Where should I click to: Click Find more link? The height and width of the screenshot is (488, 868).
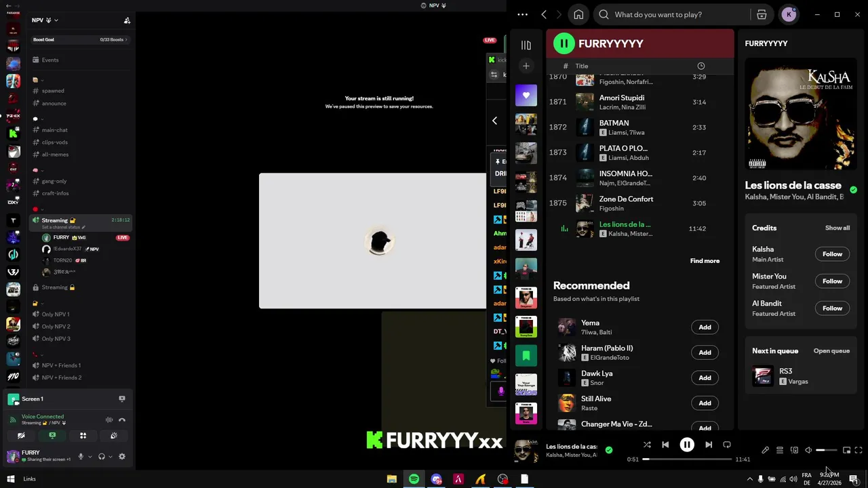click(705, 261)
